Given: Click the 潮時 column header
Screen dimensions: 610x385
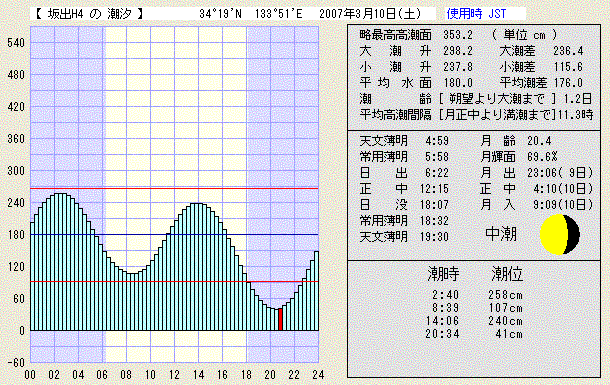Looking at the screenshot, I should 443,274.
